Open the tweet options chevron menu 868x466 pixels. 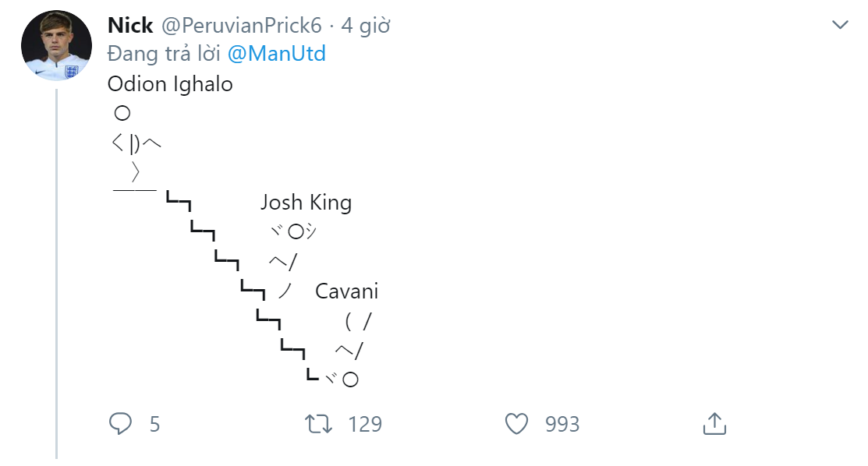[x=840, y=25]
